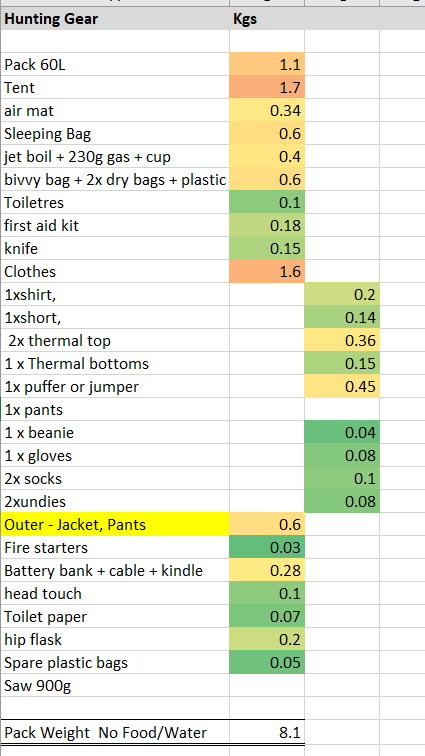Select the Saw 900g label cell
The width and height of the screenshot is (425, 756).
coord(115,685)
